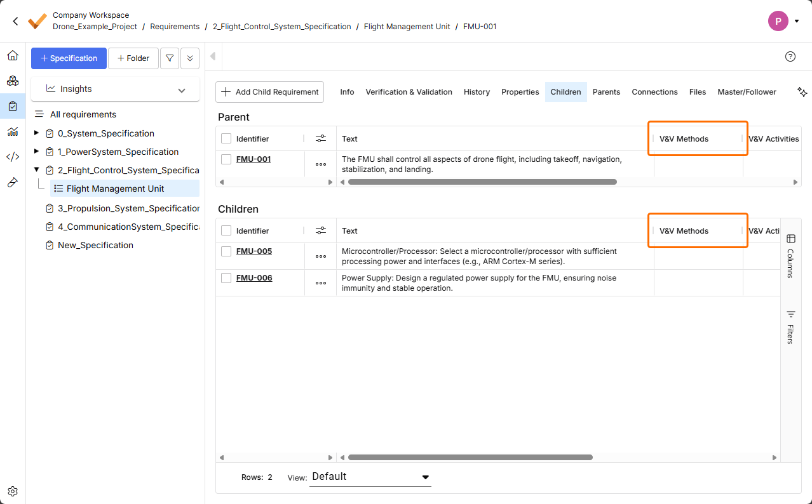Open the code brackets sidebar icon
This screenshot has height=504, width=812.
point(13,157)
